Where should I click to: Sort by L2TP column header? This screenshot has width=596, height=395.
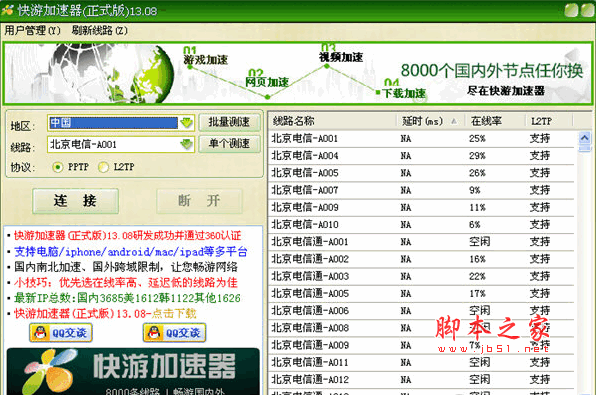(549, 121)
